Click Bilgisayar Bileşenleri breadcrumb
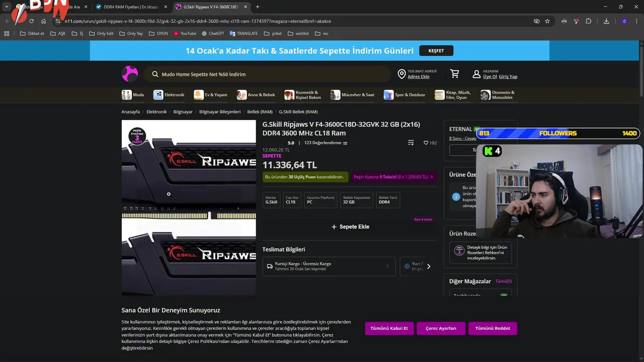Viewport: 644px width, 362px height. tap(220, 112)
